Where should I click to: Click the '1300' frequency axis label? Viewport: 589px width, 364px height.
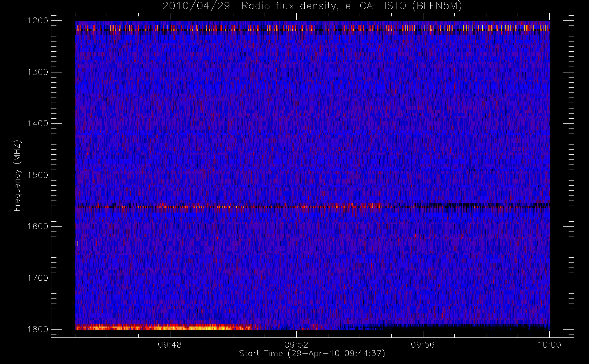pos(38,72)
